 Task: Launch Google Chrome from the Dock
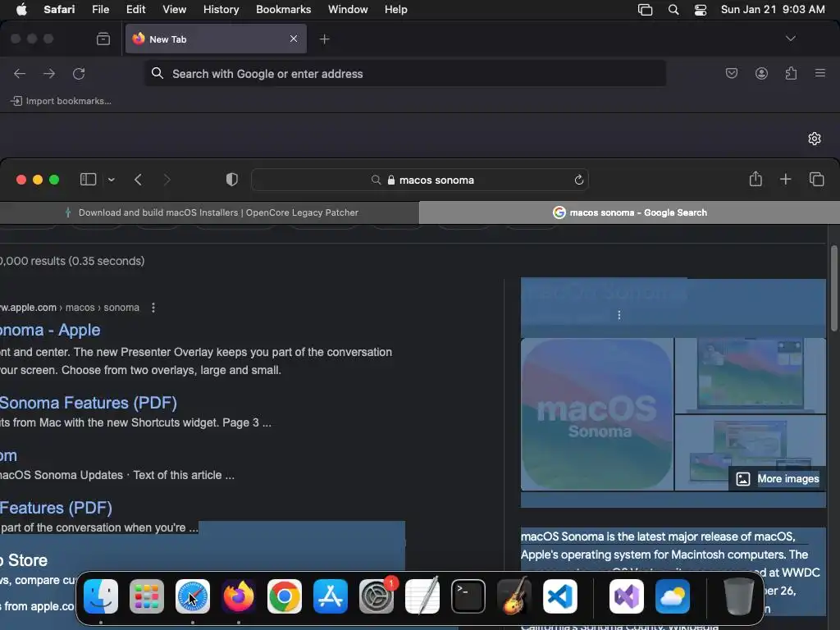coord(285,596)
